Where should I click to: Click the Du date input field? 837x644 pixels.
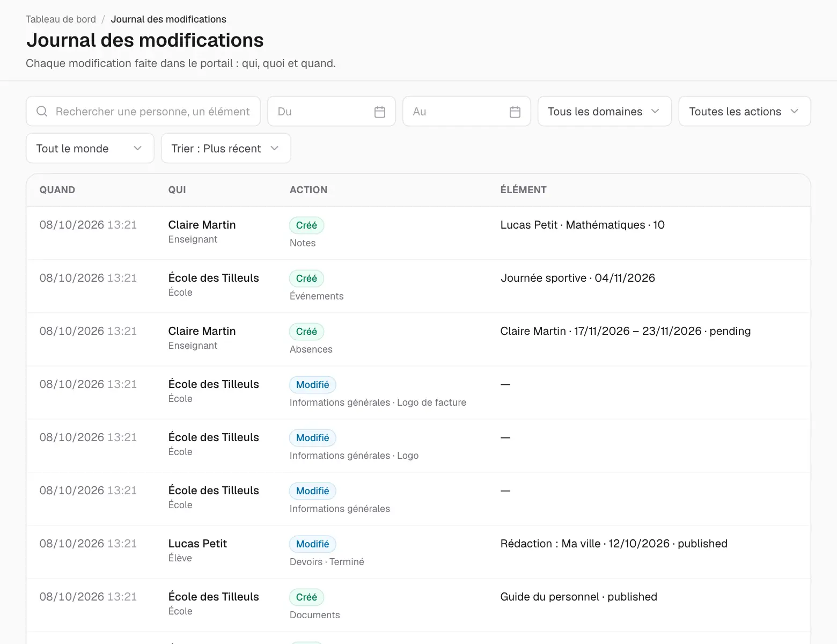coord(332,111)
